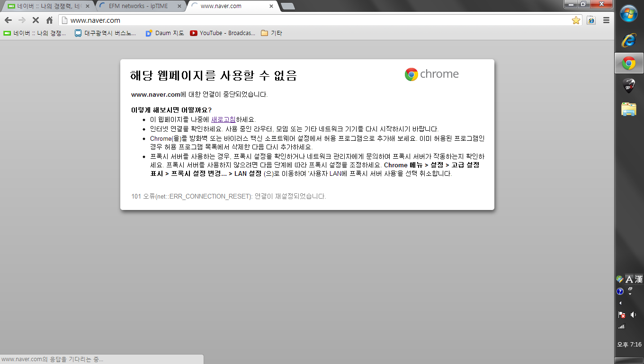Go back to the previous page

click(8, 20)
